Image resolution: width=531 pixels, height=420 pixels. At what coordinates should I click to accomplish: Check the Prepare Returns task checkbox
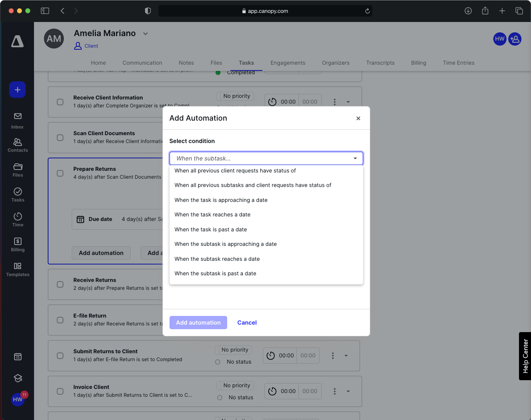pyautogui.click(x=60, y=173)
